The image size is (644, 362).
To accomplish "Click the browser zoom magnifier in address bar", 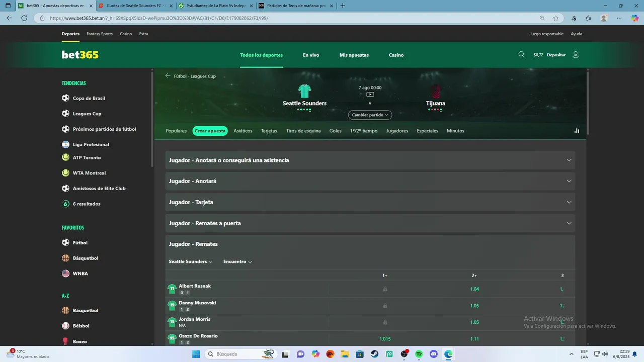I will point(542,18).
